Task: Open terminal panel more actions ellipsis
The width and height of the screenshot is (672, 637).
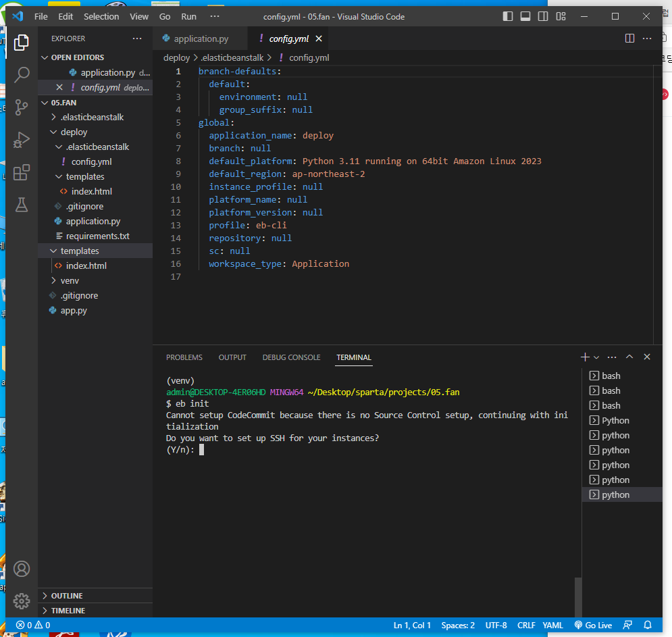Action: [612, 357]
